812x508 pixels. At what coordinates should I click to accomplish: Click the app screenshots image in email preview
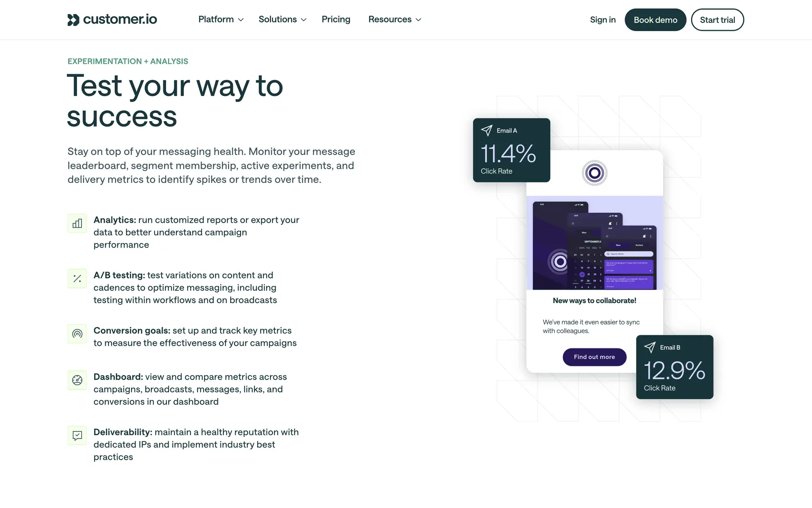(x=594, y=243)
